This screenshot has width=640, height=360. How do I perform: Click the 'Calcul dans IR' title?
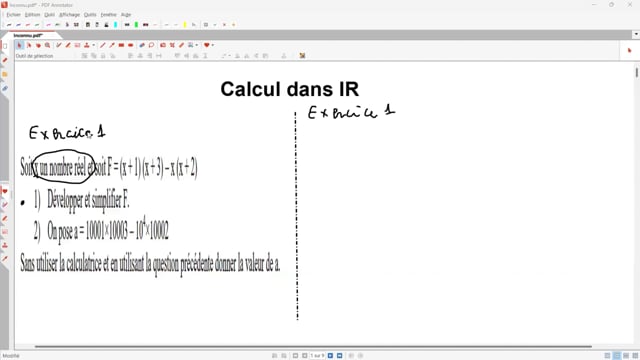tap(290, 89)
